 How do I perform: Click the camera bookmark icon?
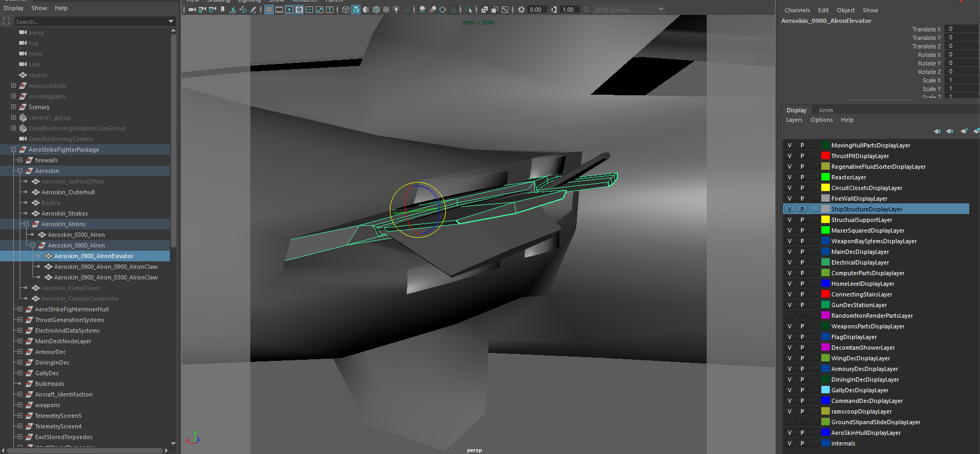point(223,10)
